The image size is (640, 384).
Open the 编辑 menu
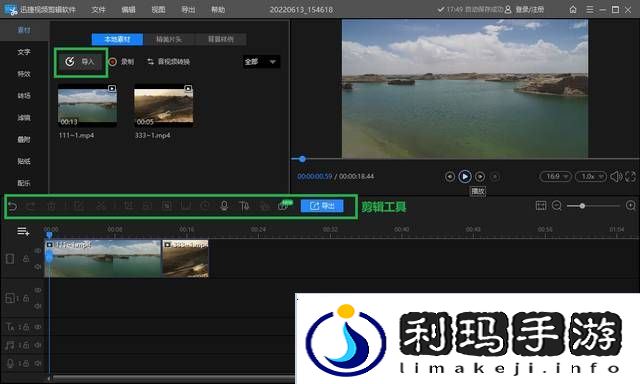(x=128, y=9)
